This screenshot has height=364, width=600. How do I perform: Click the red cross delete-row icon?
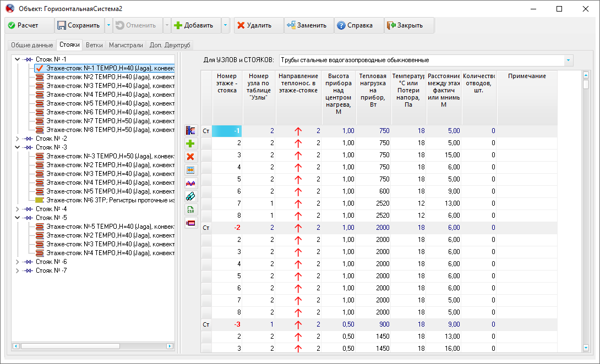190,157
